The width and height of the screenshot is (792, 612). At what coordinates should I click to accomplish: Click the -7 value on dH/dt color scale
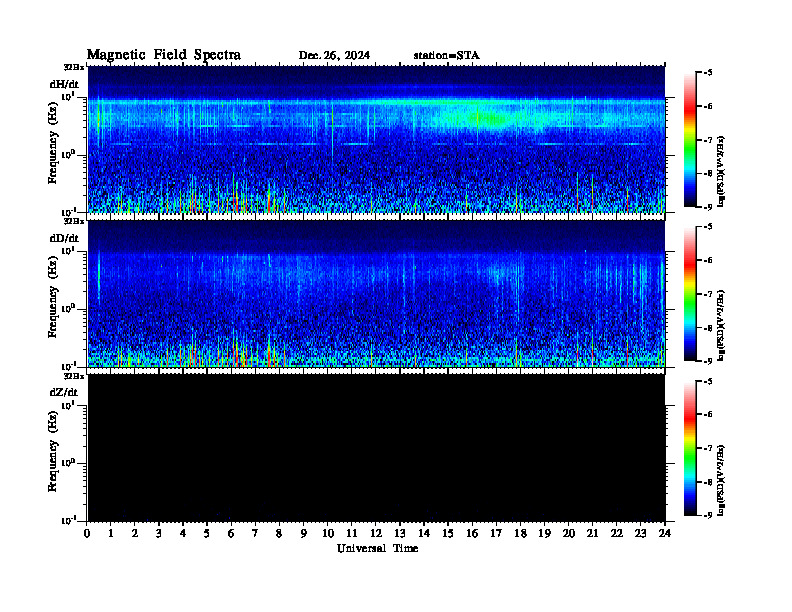coord(707,140)
